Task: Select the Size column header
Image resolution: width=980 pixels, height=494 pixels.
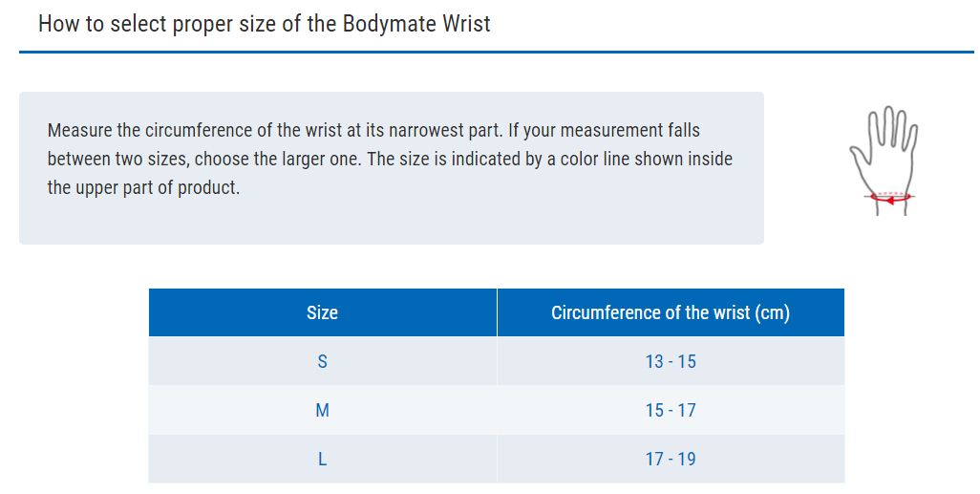Action: point(322,312)
